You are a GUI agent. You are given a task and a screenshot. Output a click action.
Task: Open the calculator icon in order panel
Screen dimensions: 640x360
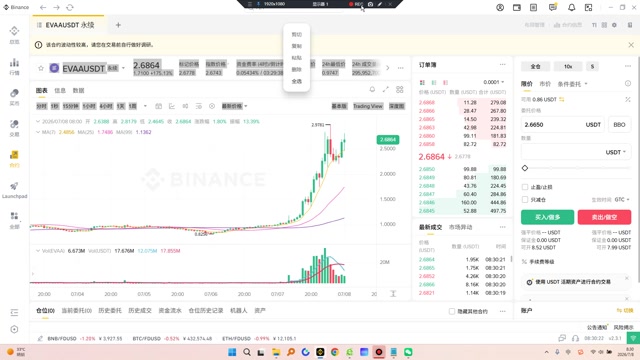(628, 99)
